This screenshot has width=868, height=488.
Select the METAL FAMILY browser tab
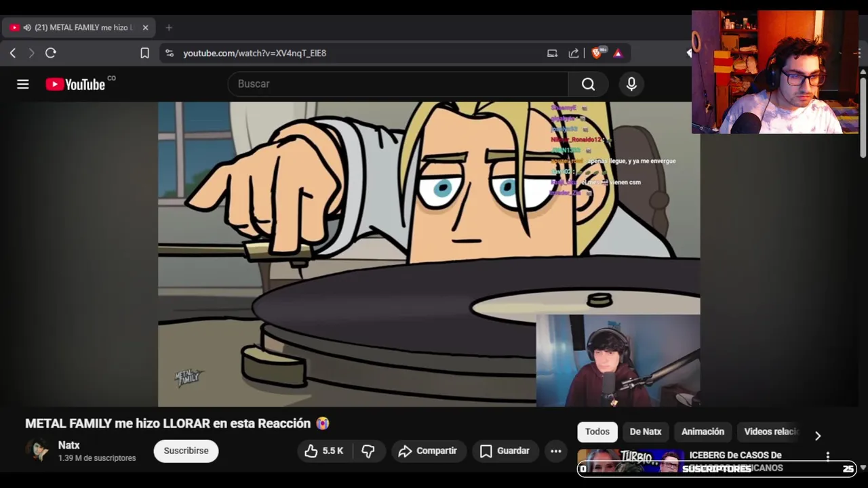pyautogui.click(x=79, y=28)
